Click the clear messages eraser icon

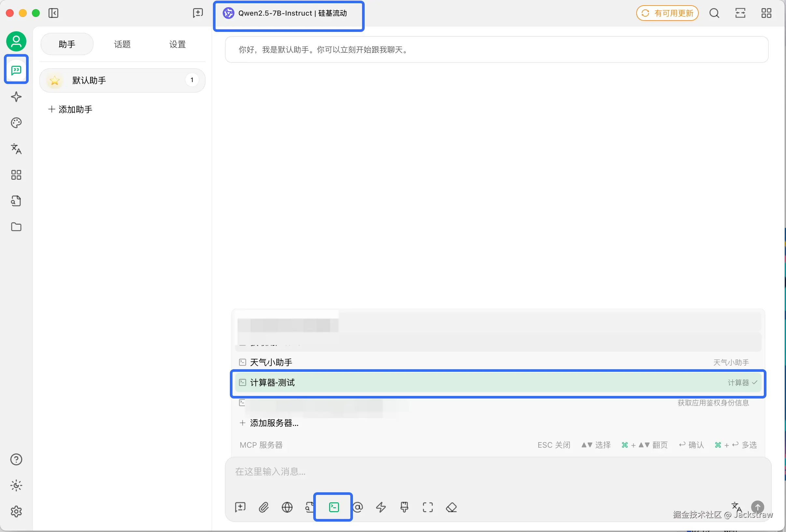[x=451, y=507]
